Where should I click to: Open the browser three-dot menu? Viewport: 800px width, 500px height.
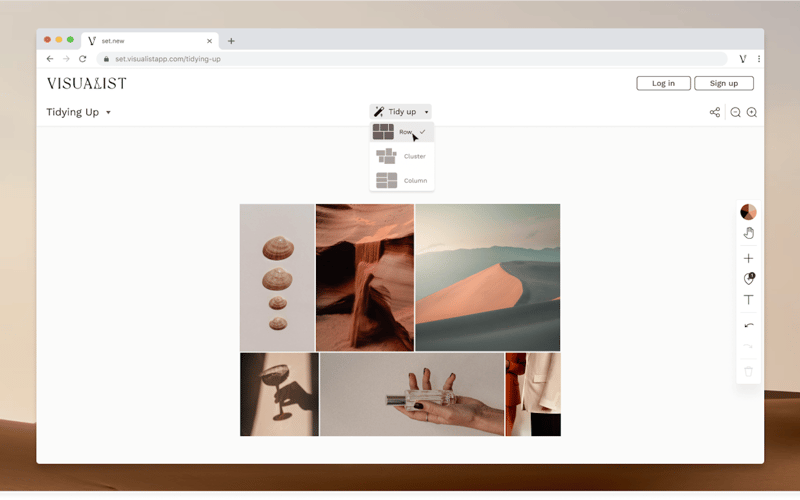tap(759, 59)
